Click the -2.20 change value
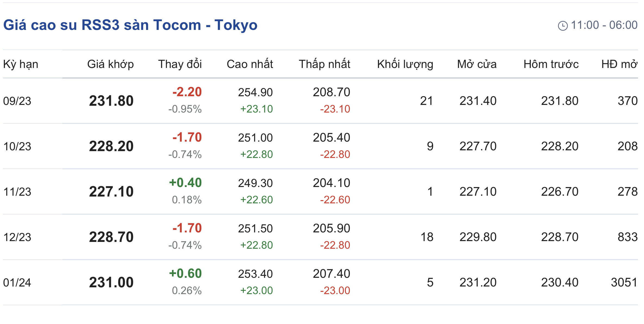Image resolution: width=644 pixels, height=324 pixels. pos(187,92)
